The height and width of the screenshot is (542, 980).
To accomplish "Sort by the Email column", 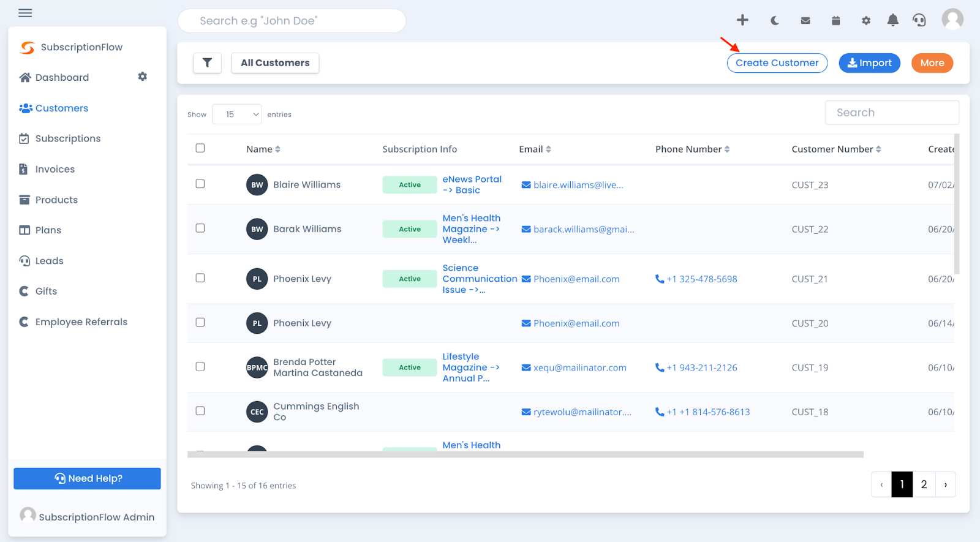I will [x=535, y=149].
